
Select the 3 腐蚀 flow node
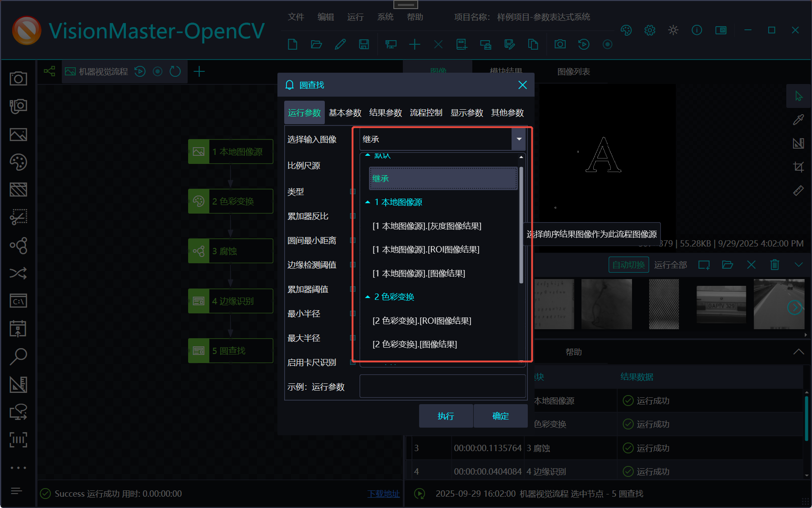coord(231,251)
